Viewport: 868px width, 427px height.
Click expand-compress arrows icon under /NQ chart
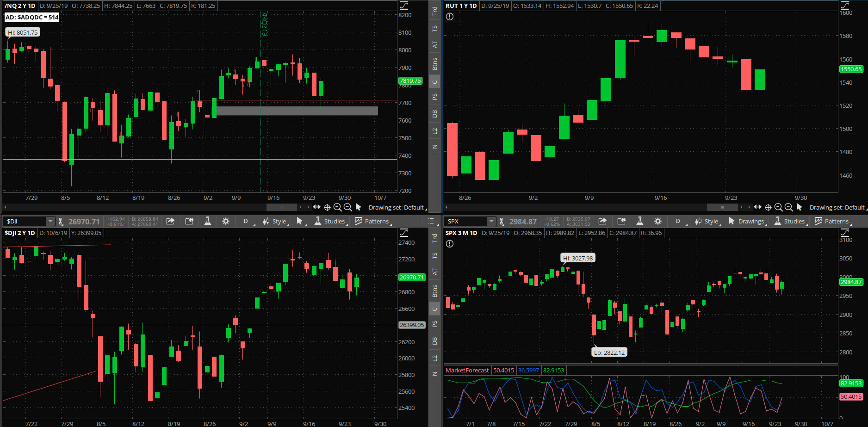click(x=316, y=207)
